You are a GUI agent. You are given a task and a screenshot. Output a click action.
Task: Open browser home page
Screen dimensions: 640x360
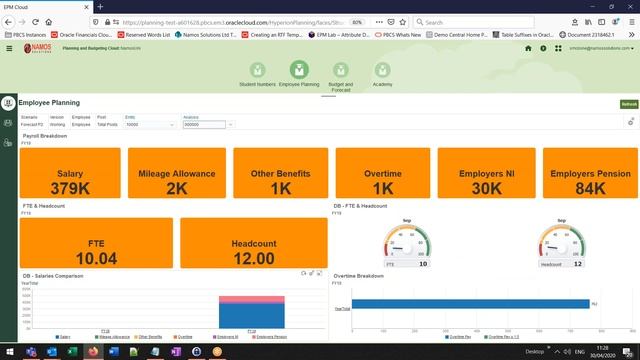pyautogui.click(x=49, y=22)
